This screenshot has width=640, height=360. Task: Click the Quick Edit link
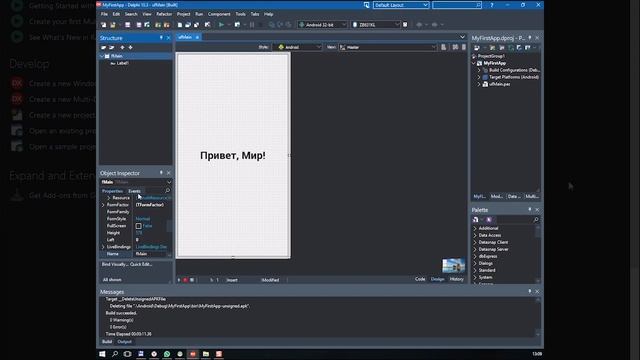pos(141,264)
